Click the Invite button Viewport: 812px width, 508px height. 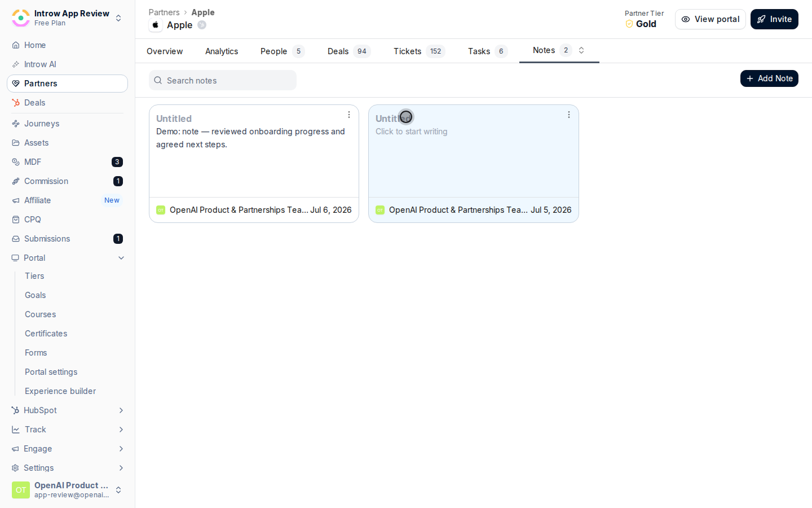pyautogui.click(x=774, y=19)
